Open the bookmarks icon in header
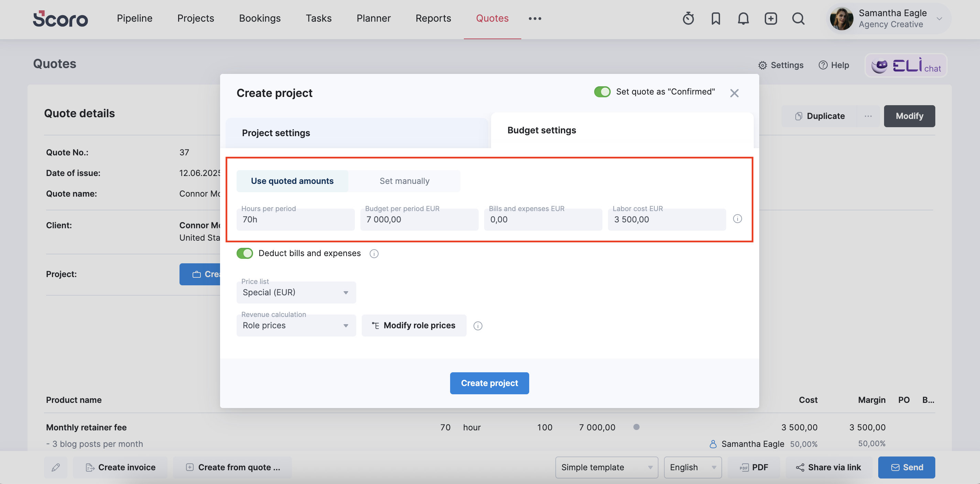Screen dimensions: 980x484 point(716,18)
